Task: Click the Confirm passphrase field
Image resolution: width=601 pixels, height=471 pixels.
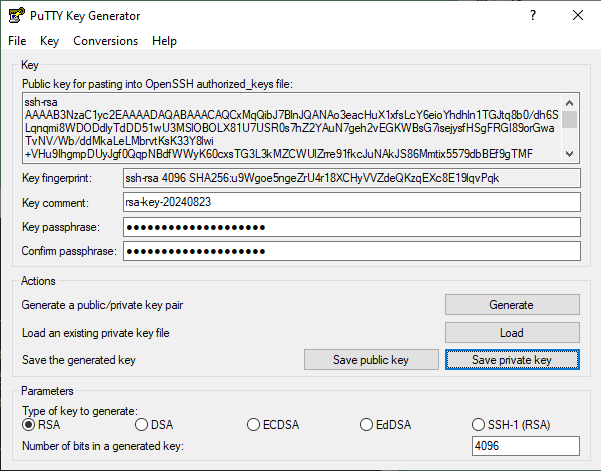Action: [351, 251]
